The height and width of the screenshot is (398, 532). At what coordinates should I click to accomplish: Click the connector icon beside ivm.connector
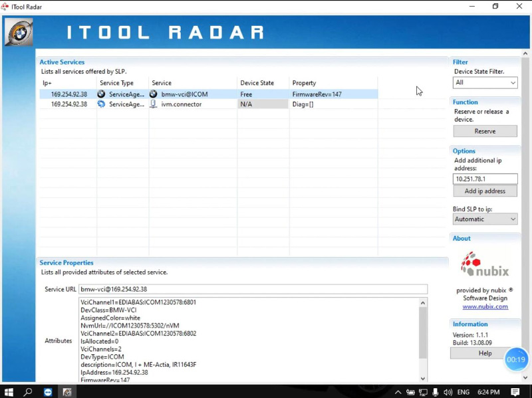tap(154, 104)
